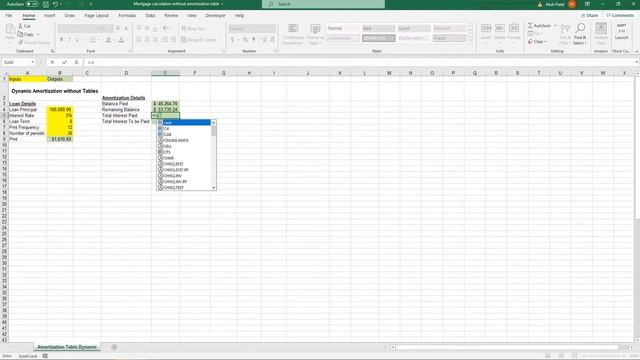Click the Cut scissors icon

coord(20,26)
